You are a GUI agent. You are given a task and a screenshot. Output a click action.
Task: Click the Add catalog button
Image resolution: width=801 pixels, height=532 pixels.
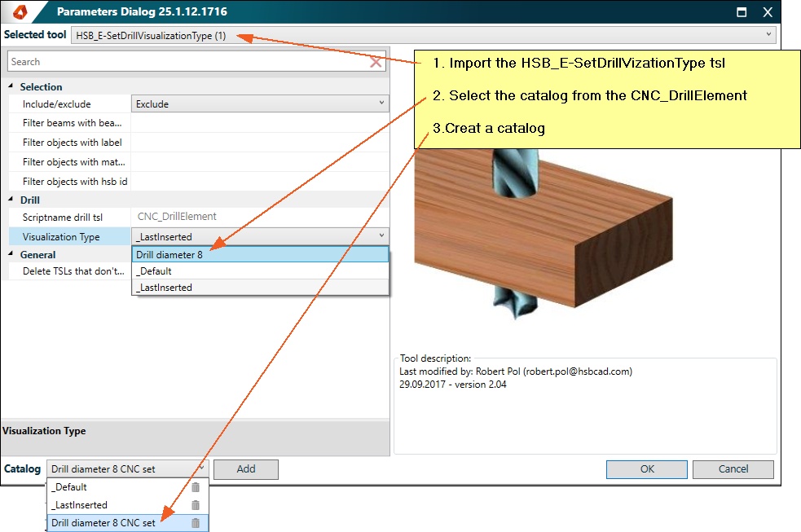pos(246,469)
